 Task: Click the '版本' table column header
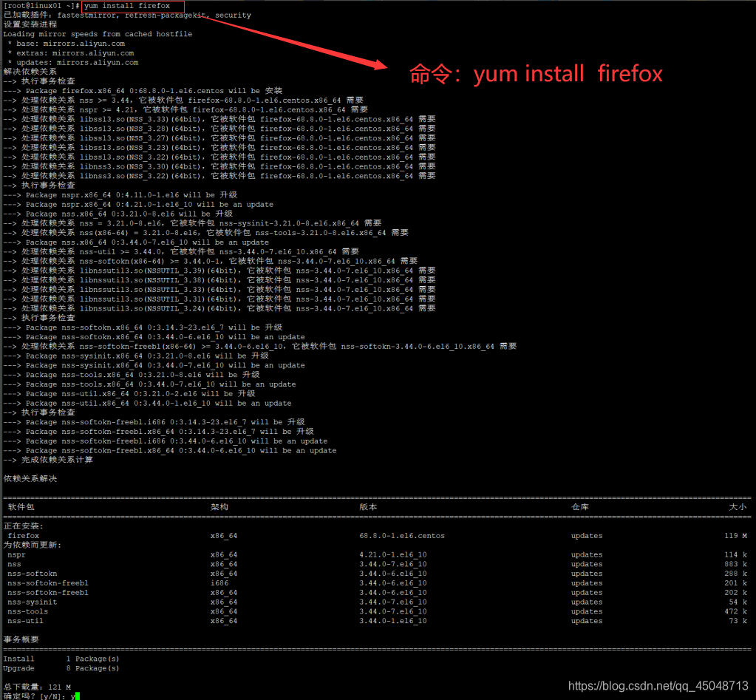pyautogui.click(x=368, y=506)
